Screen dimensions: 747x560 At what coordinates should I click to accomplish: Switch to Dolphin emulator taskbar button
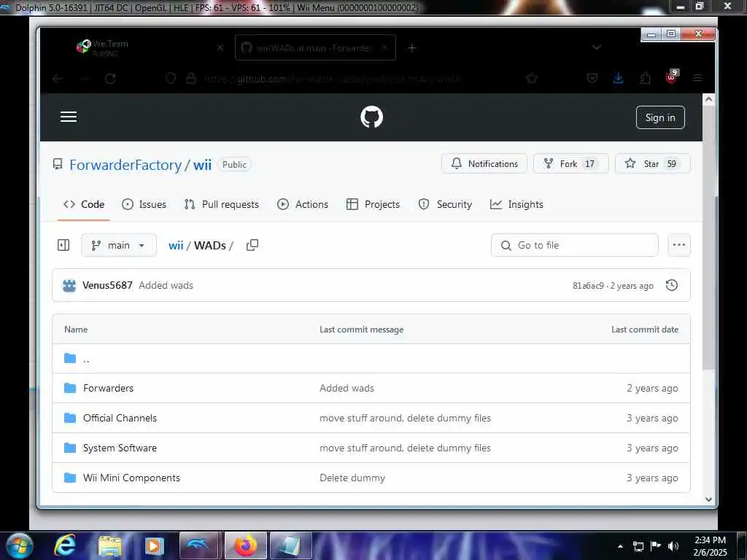tap(198, 545)
